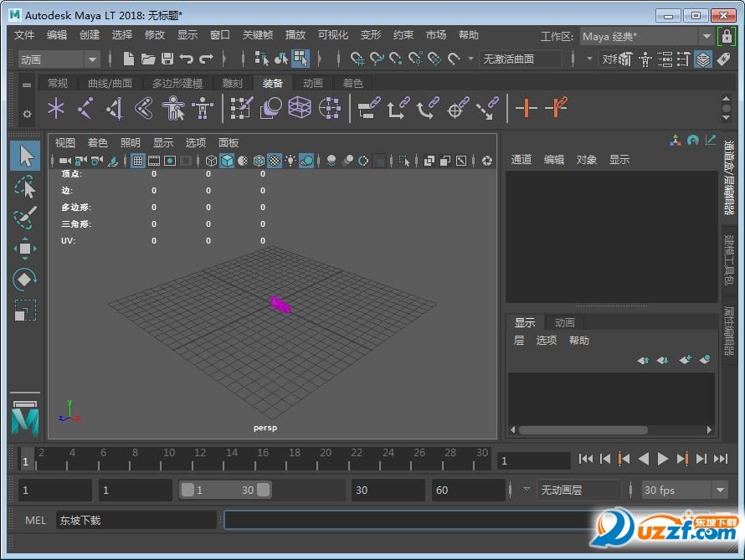Click the Cluster deformer icon
The image size is (745, 560).
click(329, 108)
